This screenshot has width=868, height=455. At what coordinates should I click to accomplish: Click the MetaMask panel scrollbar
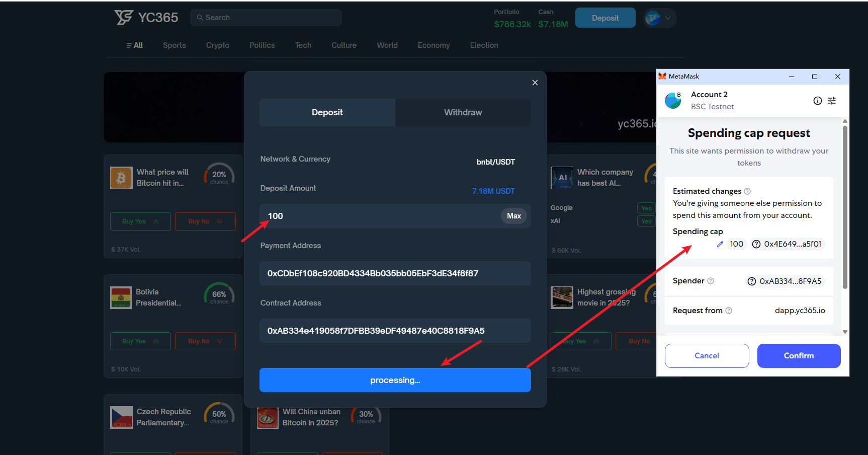845,206
